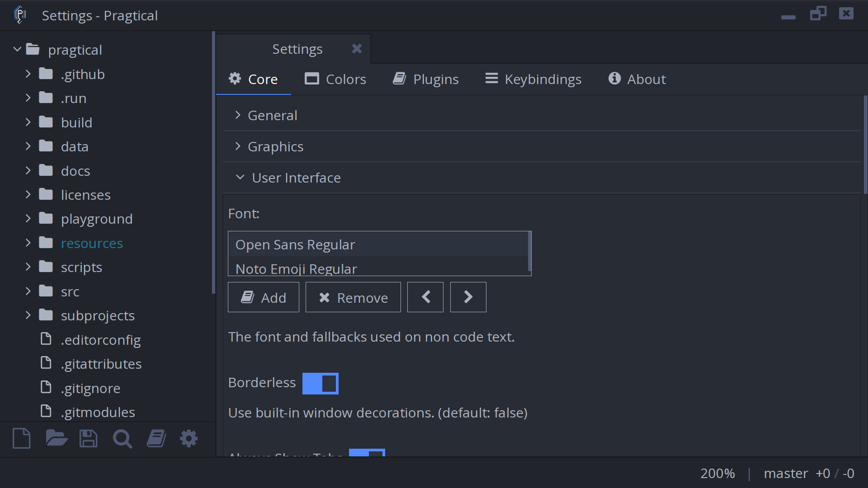Screen dimensions: 868x488
Task: Expand the .run folder chevron
Action: (x=28, y=98)
